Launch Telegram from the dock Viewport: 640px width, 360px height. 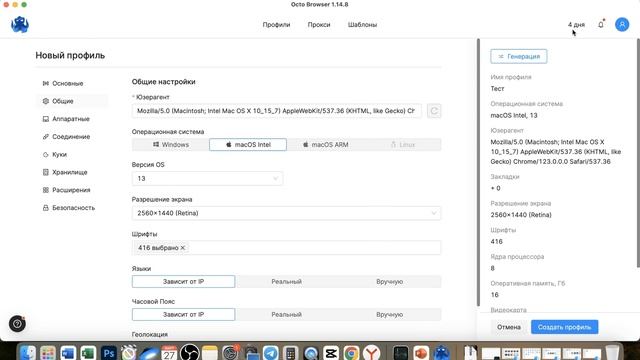coord(270,353)
